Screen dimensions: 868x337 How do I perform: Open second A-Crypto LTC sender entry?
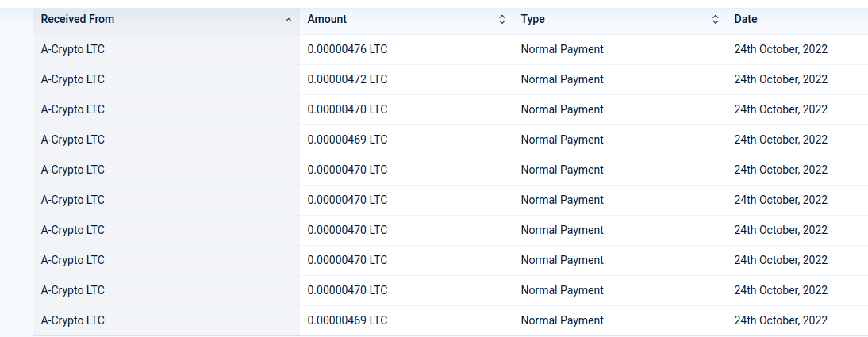(72, 79)
